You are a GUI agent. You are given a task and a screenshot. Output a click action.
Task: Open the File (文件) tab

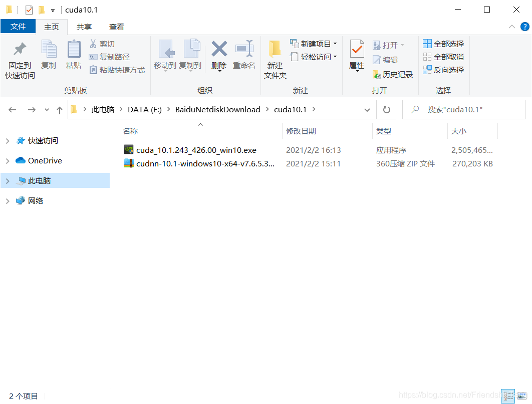click(x=18, y=27)
